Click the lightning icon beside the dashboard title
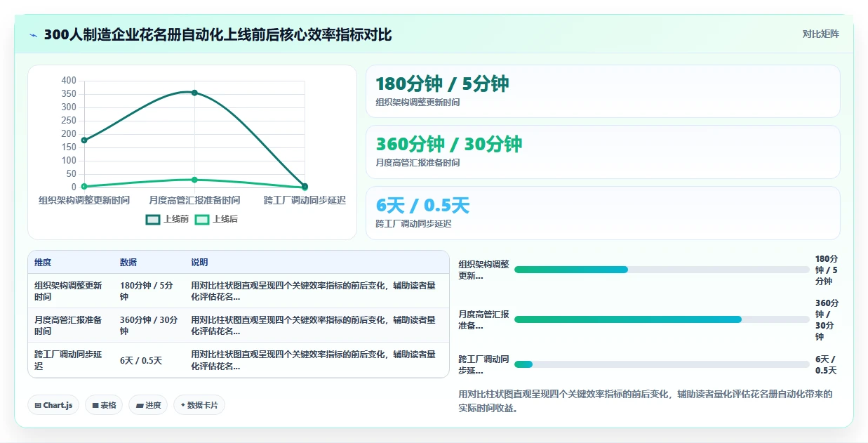 pos(34,35)
